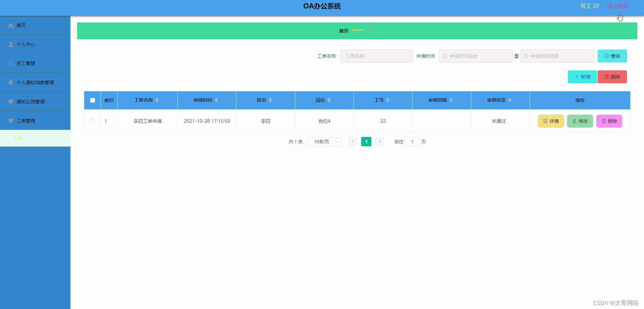Click the 个人中心 user icon
Screen dimensions: 644x309
(x=11, y=44)
